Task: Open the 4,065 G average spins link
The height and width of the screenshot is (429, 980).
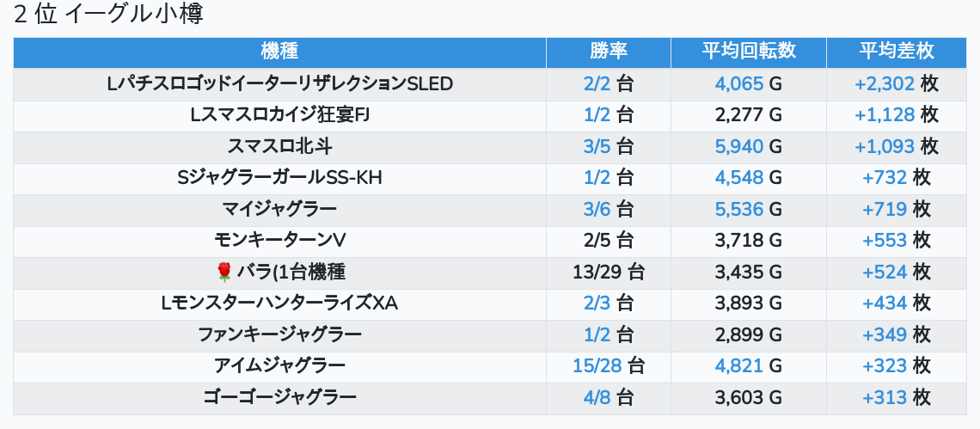Action: tap(739, 83)
